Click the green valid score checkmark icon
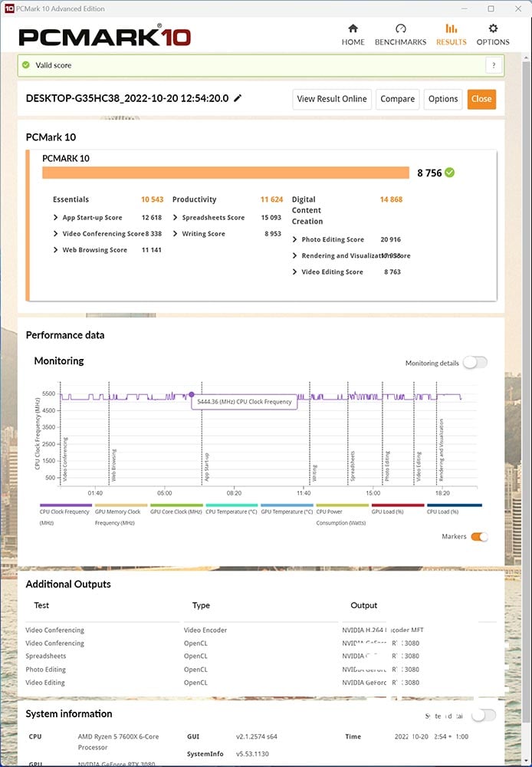This screenshot has width=532, height=767. (x=26, y=65)
